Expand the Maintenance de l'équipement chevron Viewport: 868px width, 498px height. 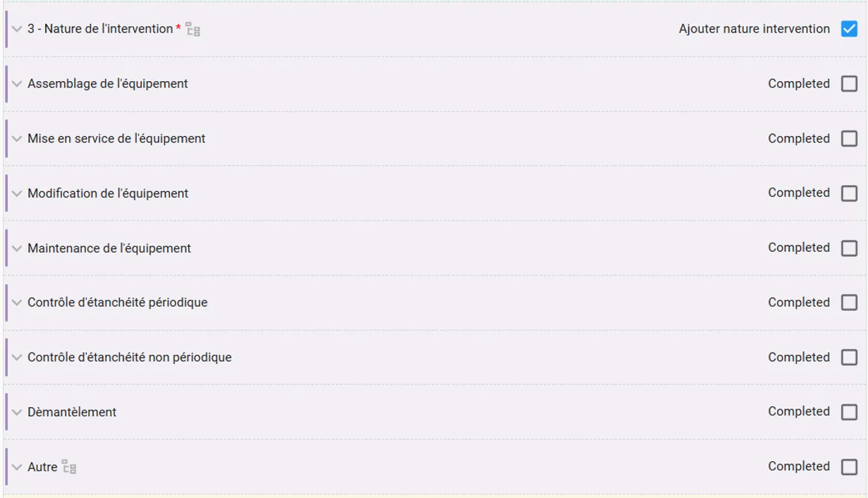(18, 248)
